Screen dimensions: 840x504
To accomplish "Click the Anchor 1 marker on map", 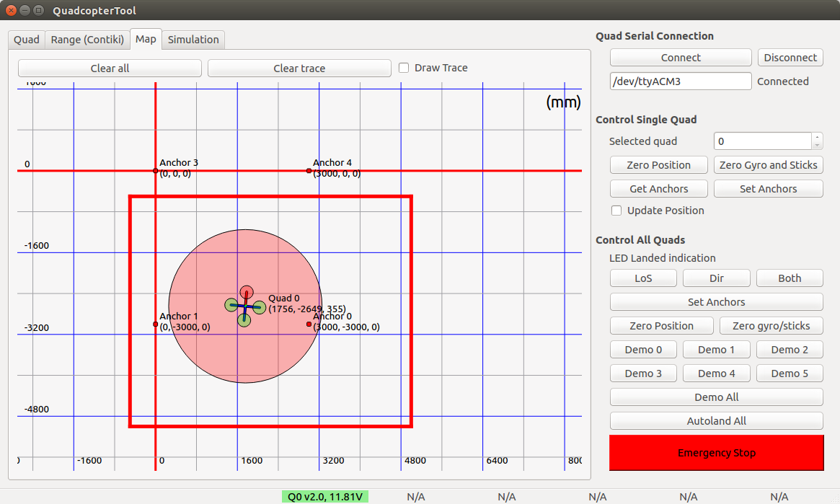I will tap(155, 324).
